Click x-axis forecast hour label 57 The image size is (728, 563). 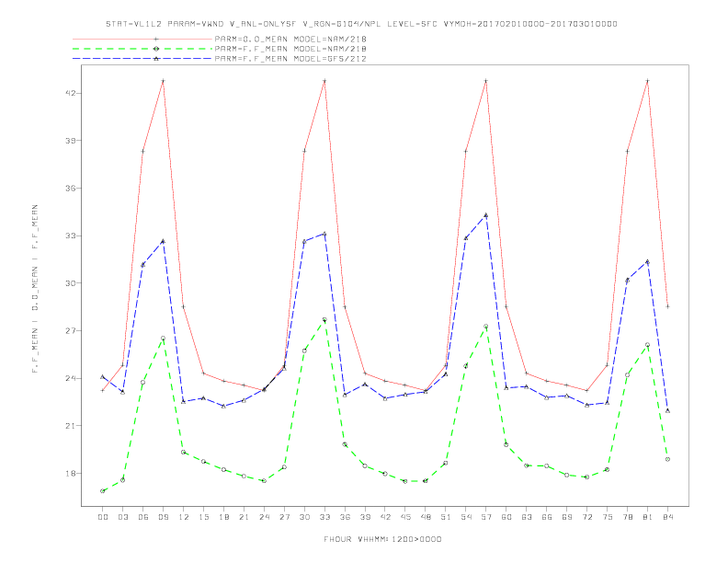pos(486,517)
